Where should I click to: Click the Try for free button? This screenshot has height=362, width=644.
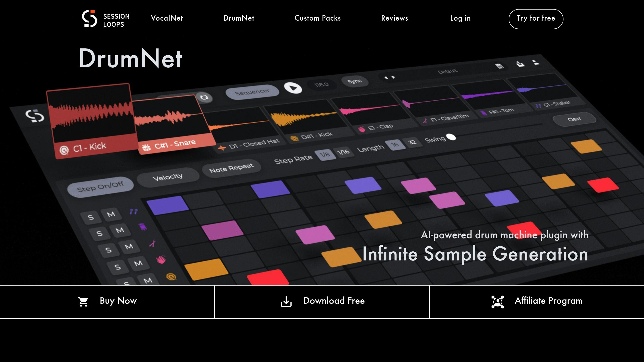click(536, 19)
